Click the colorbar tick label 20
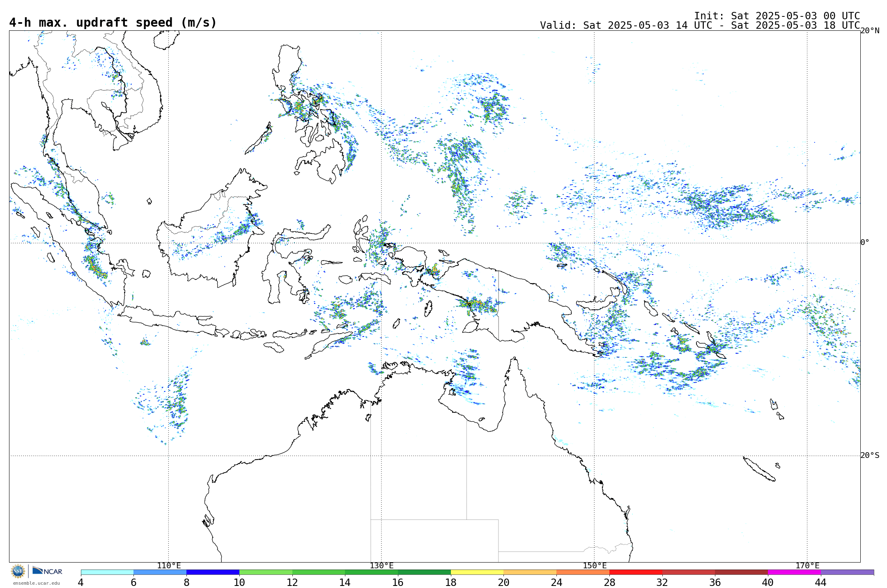 [x=504, y=583]
